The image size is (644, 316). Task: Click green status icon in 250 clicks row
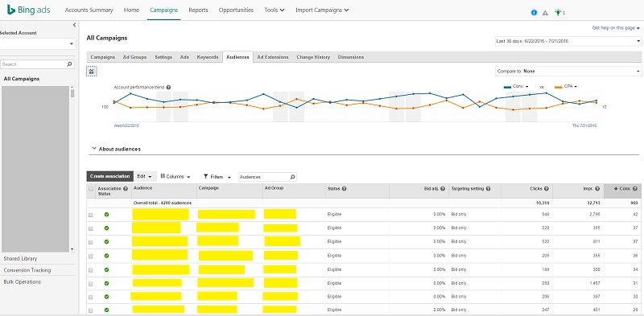pos(107,283)
